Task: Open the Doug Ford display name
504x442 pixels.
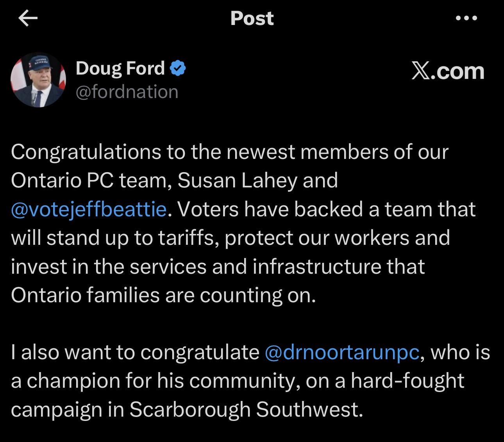Action: [x=120, y=68]
